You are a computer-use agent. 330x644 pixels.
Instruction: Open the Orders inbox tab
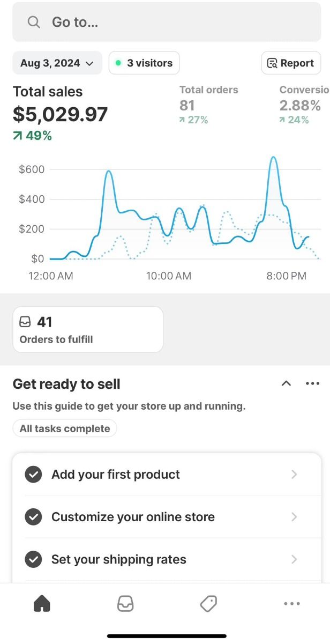click(125, 604)
